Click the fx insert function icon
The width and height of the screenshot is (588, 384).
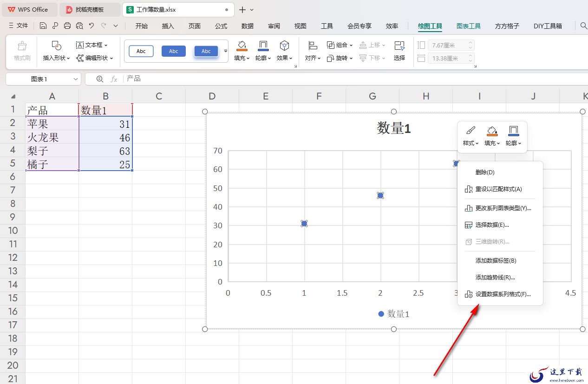tap(114, 79)
